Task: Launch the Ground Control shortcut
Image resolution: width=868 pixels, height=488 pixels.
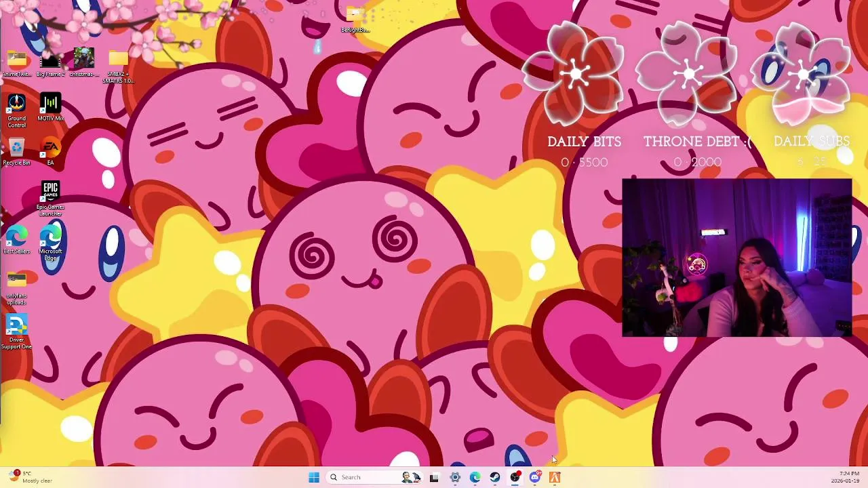Action: tap(17, 111)
